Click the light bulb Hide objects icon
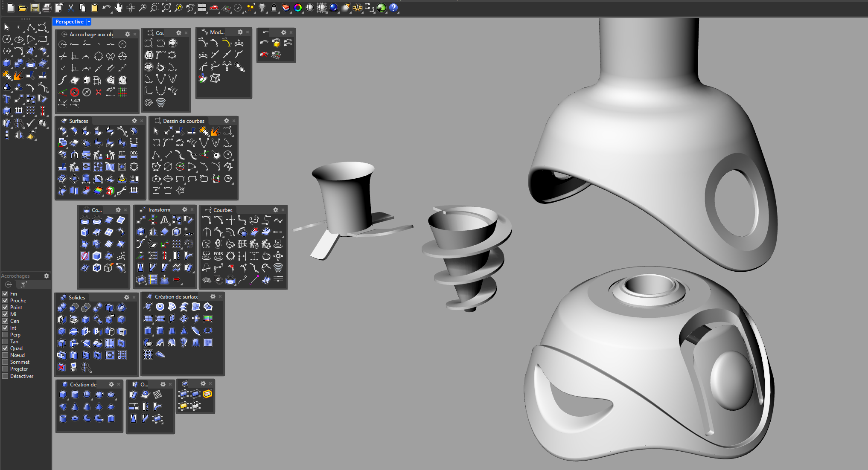This screenshot has width=868, height=470. [262, 8]
